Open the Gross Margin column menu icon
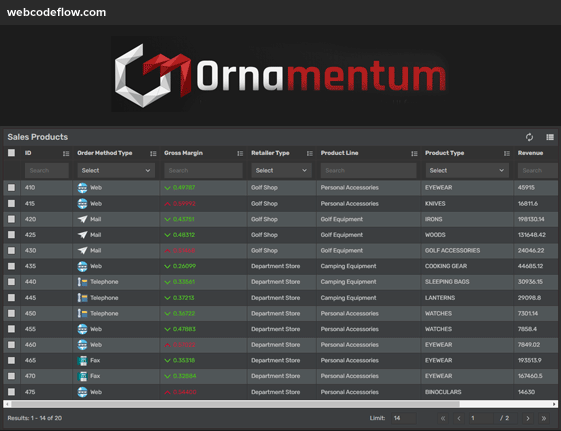This screenshot has width=561, height=431. point(240,153)
